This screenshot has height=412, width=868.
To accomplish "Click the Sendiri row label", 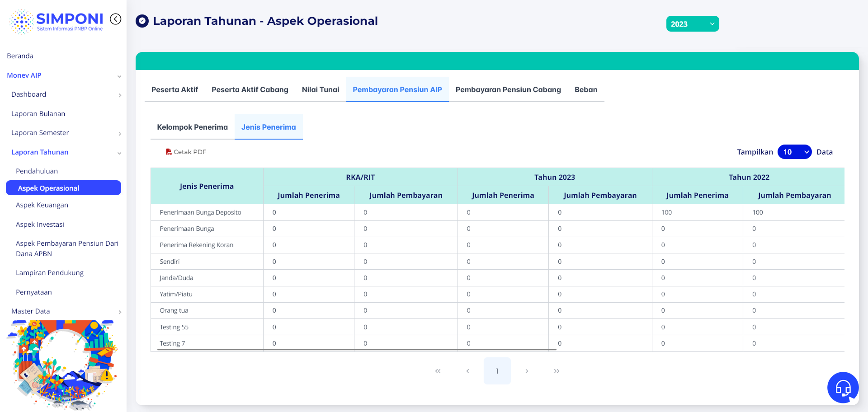I will (x=170, y=262).
